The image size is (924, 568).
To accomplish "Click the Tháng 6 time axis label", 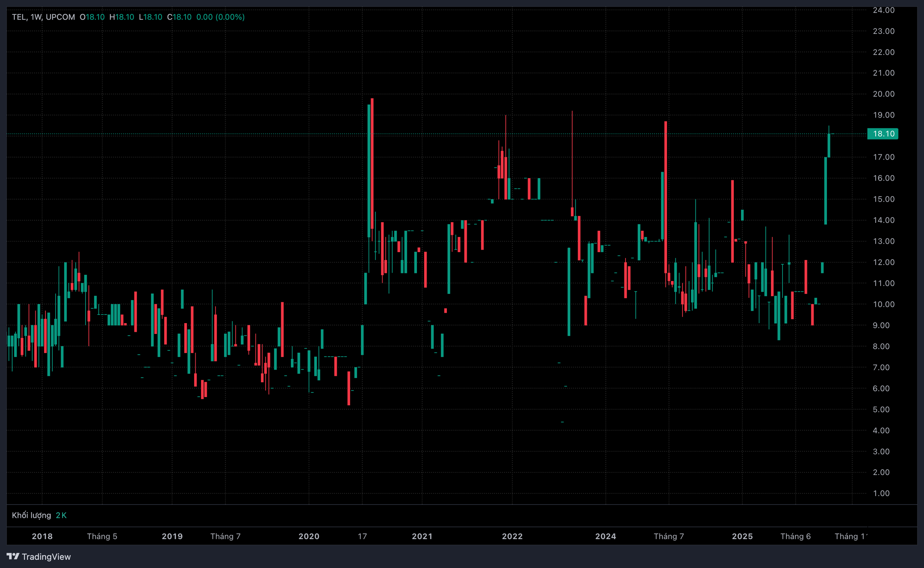I will (795, 536).
